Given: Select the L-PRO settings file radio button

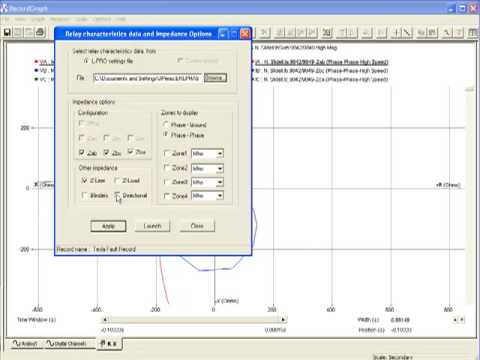Looking at the screenshot, I should pos(86,61).
